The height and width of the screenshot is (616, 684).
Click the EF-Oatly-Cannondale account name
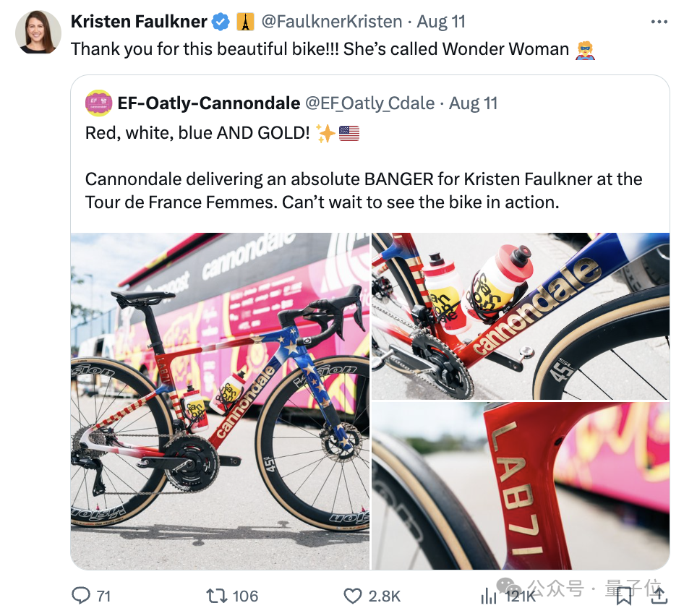click(x=209, y=103)
